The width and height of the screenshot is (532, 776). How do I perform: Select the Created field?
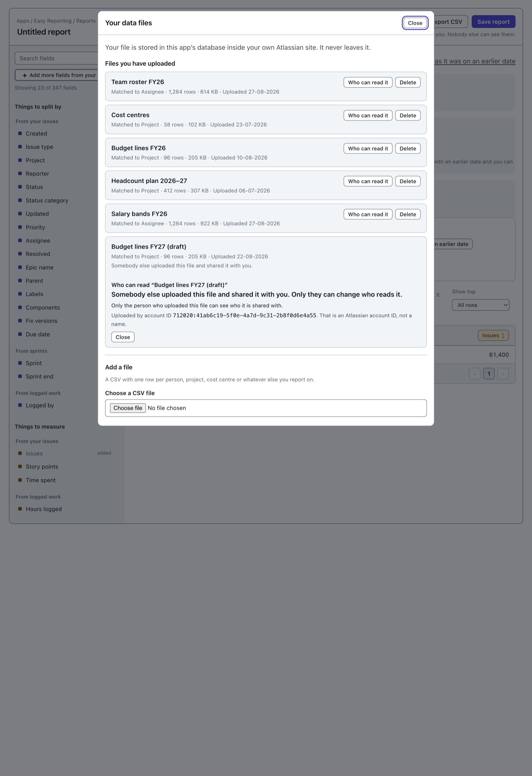click(x=36, y=134)
